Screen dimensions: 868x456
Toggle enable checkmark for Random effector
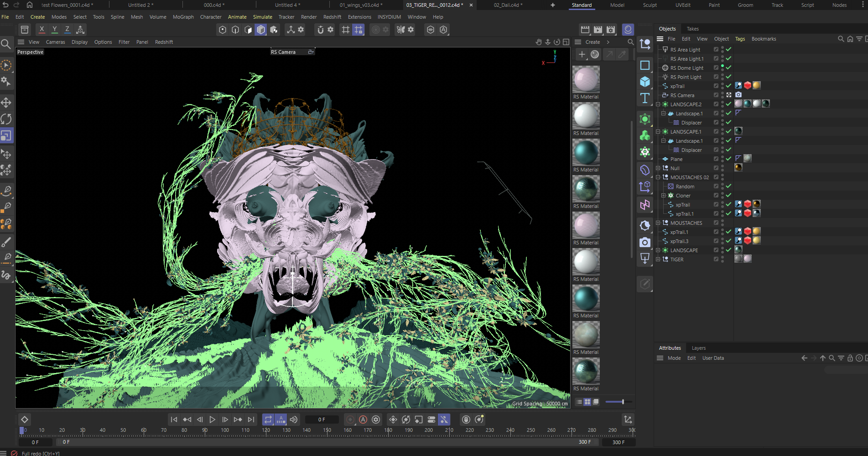pos(728,186)
